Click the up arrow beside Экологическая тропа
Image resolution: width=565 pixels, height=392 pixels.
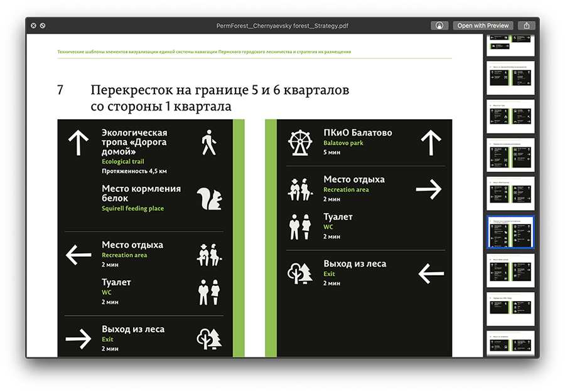tap(78, 143)
